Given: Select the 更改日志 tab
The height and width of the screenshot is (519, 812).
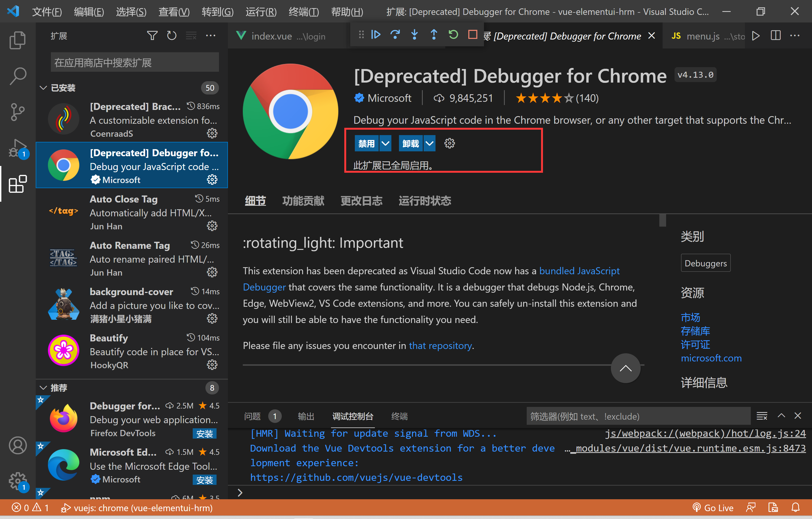Looking at the screenshot, I should coord(361,201).
